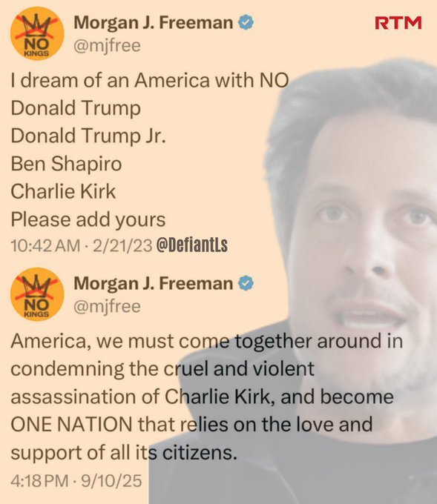Screen dimensions: 437x504
Task: Click the 'Please add yours' text
Action: pyautogui.click(x=88, y=220)
